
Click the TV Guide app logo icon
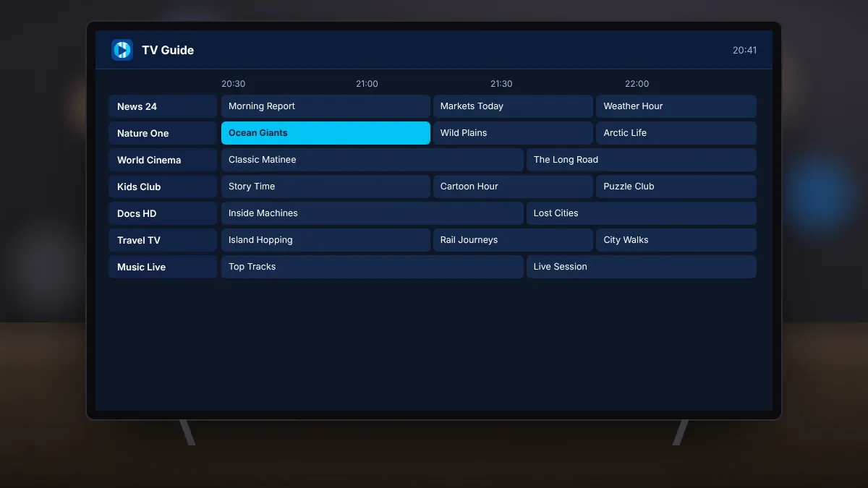[122, 50]
